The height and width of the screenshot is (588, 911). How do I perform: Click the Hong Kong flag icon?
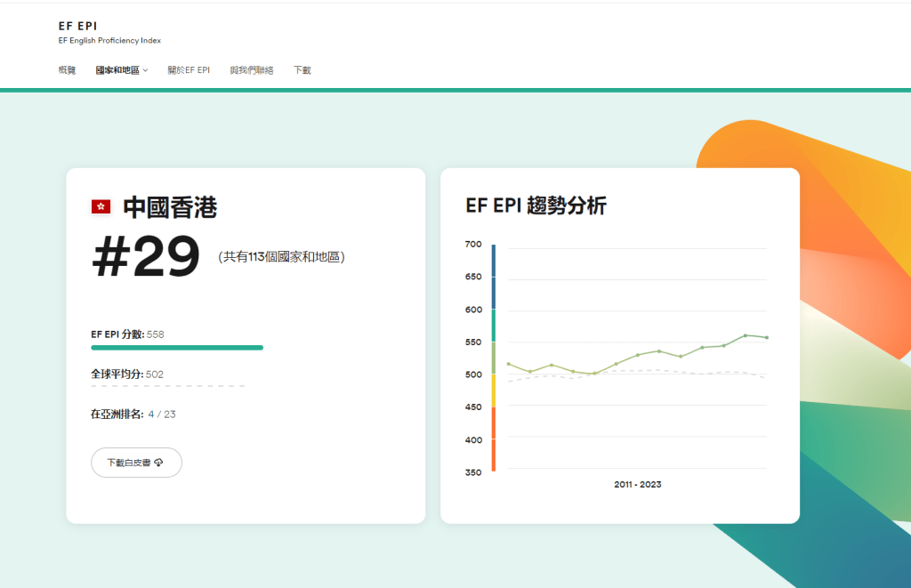coord(101,206)
